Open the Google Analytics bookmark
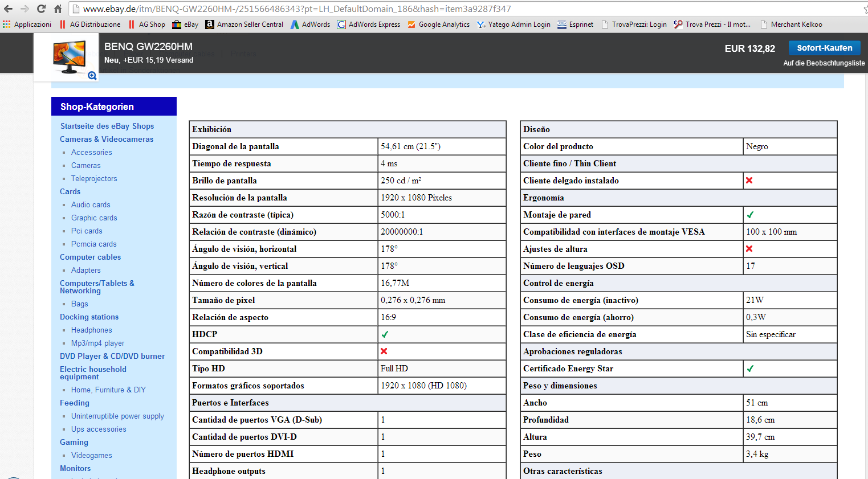The image size is (868, 479). pos(438,24)
